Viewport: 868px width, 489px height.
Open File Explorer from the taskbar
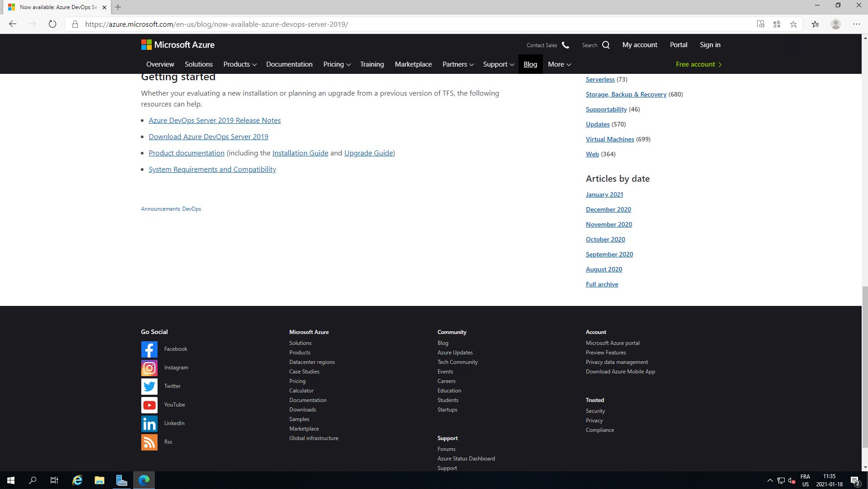(99, 480)
